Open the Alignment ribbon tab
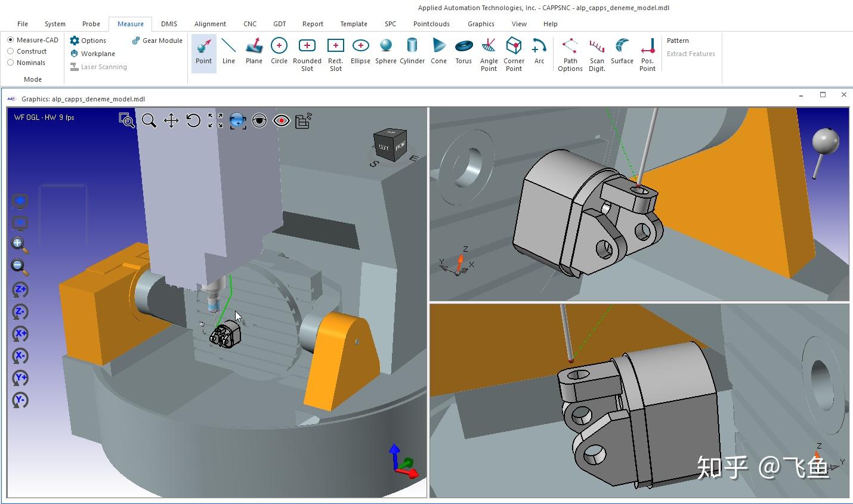Image resolution: width=853 pixels, height=504 pixels. [x=210, y=24]
